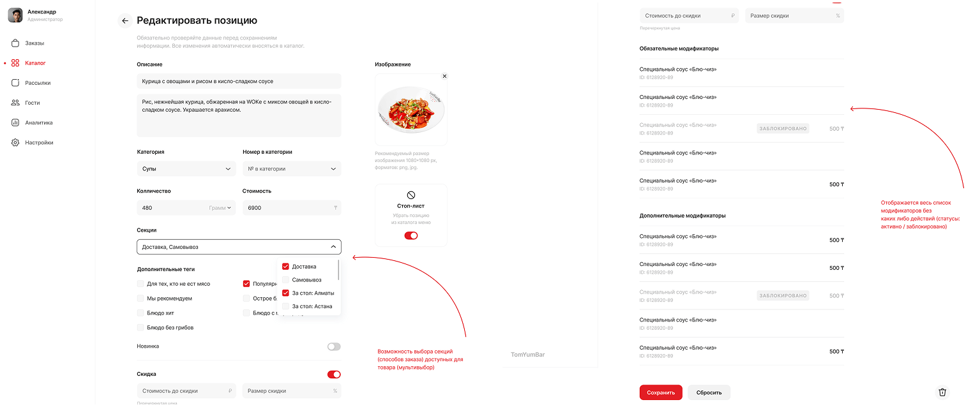Select Каталог in the sidebar menu
Viewport: 980px width, 407px height.
[x=35, y=63]
